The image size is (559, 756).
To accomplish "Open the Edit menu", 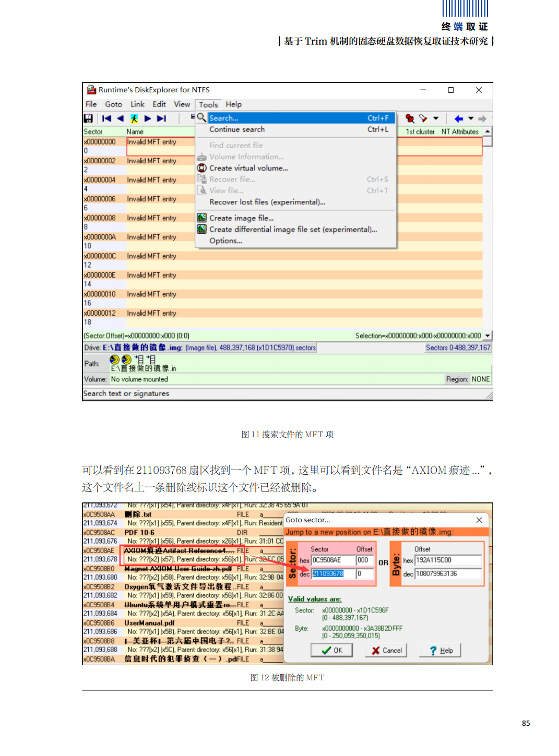I will [x=159, y=104].
